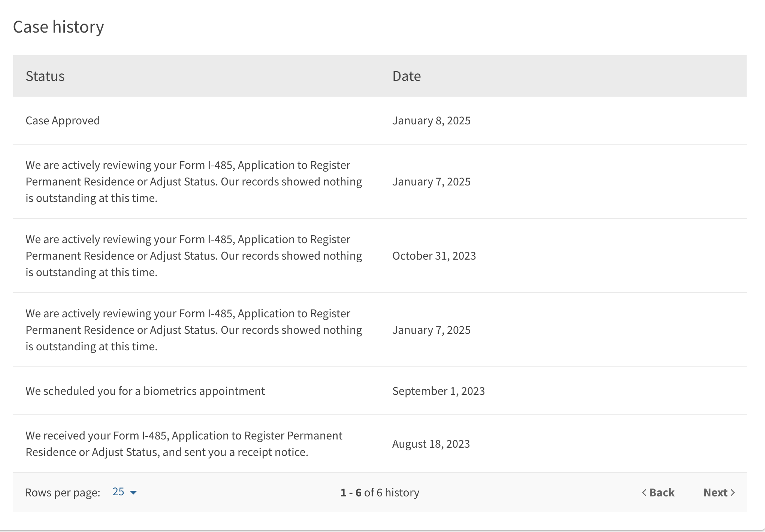765x532 pixels.
Task: Click the right chevron beside Next
Action: 733,492
